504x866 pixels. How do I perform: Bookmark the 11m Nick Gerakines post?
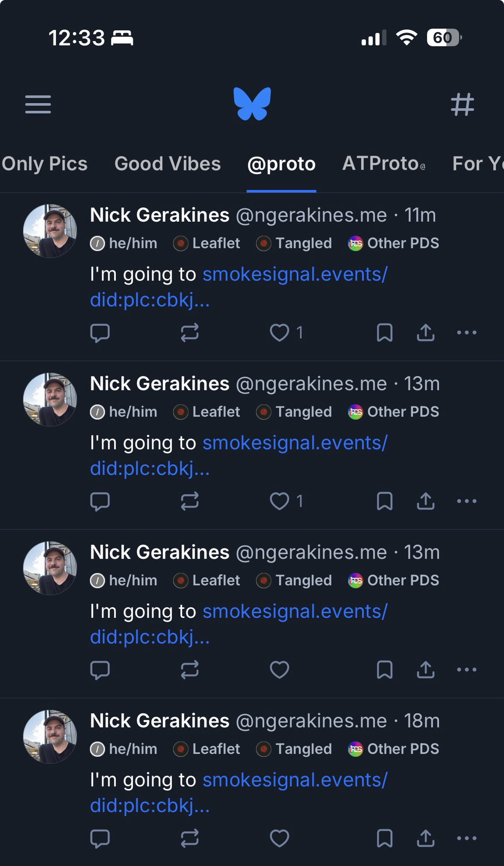[x=385, y=333]
